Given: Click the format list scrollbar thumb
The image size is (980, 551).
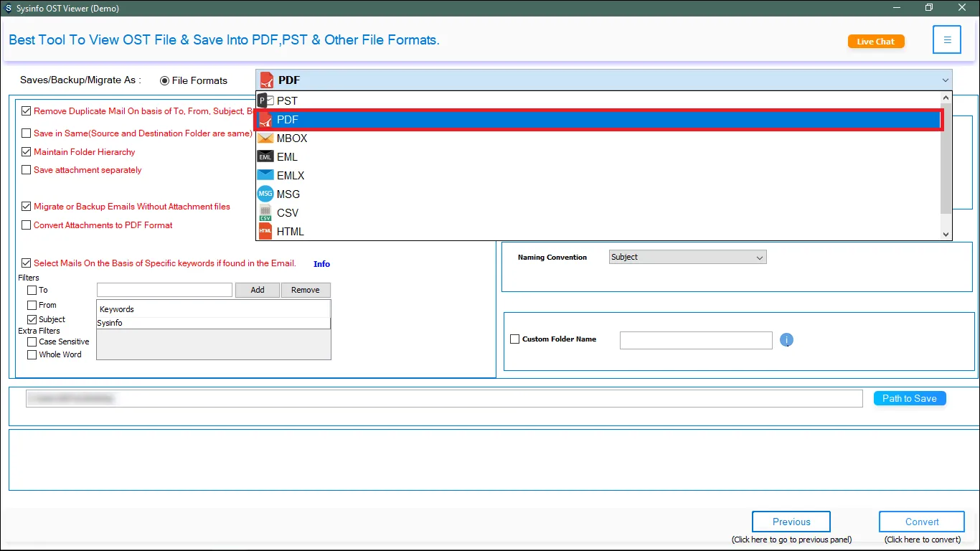Looking at the screenshot, I should pos(946,159).
